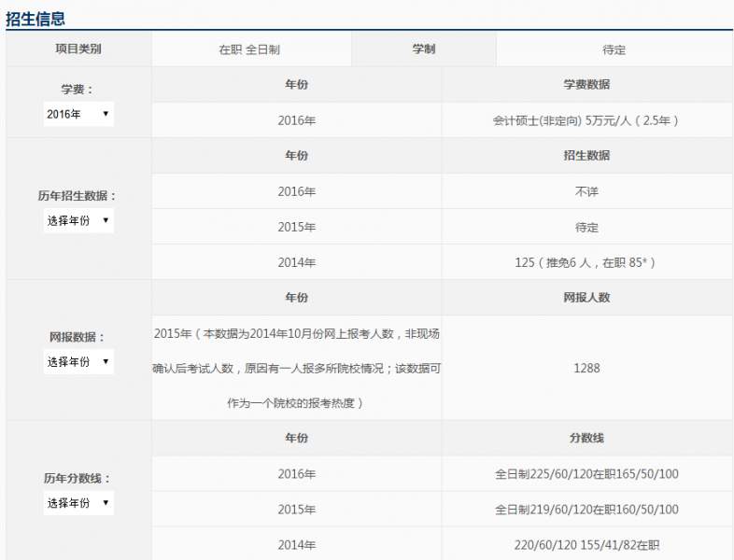Click the 2014年 cell in score line table
Screen dimensions: 734x560
297,545
